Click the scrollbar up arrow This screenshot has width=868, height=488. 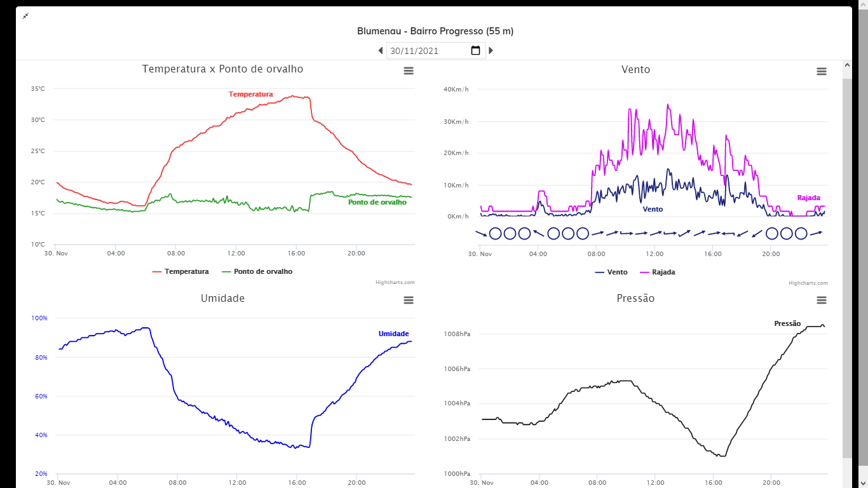tap(847, 65)
